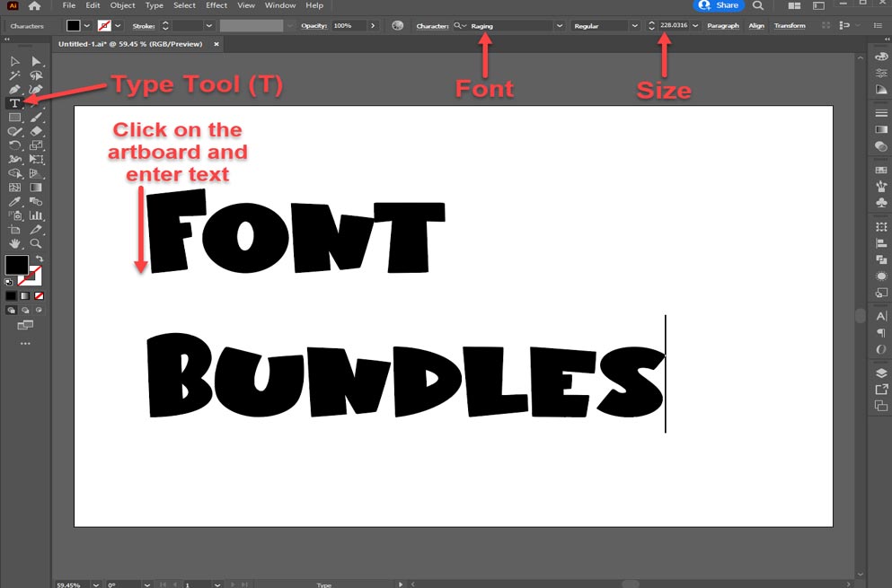Open the control bar fill color dropdown
The height and width of the screenshot is (588, 892).
coord(87,26)
